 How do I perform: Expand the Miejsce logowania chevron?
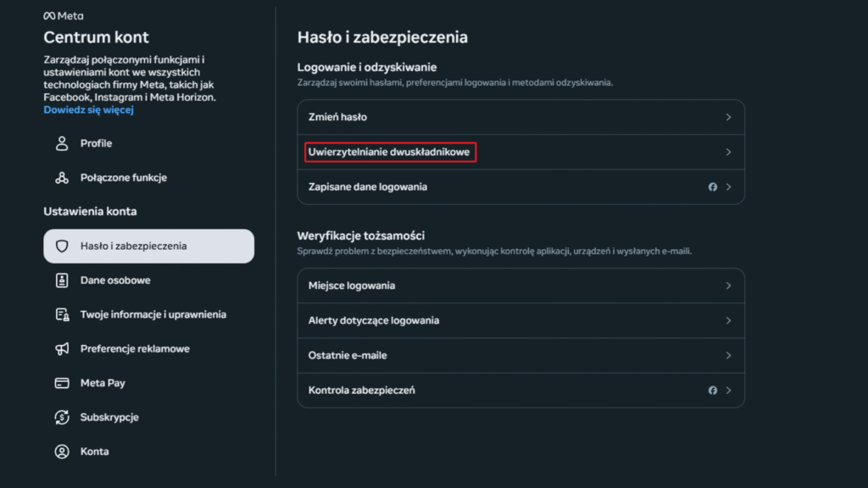728,286
